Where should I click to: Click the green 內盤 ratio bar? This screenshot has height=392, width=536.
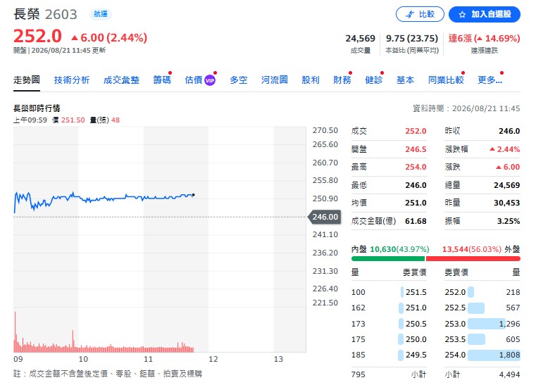(388, 258)
